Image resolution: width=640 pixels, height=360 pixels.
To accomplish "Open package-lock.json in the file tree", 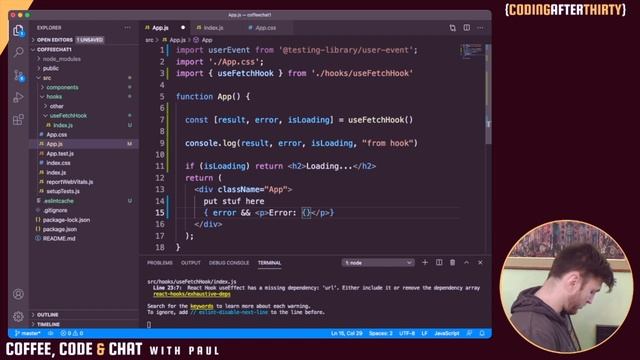I will [66, 220].
